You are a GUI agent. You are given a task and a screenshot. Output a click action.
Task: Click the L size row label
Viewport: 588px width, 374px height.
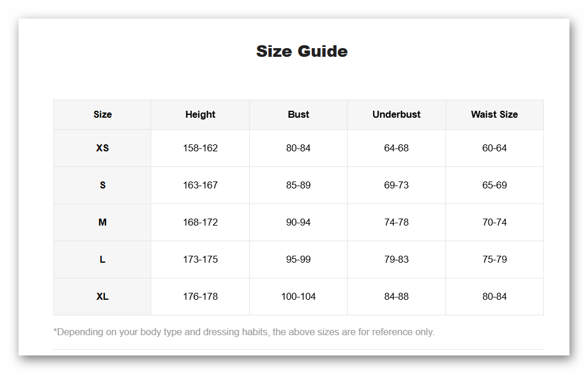point(103,259)
